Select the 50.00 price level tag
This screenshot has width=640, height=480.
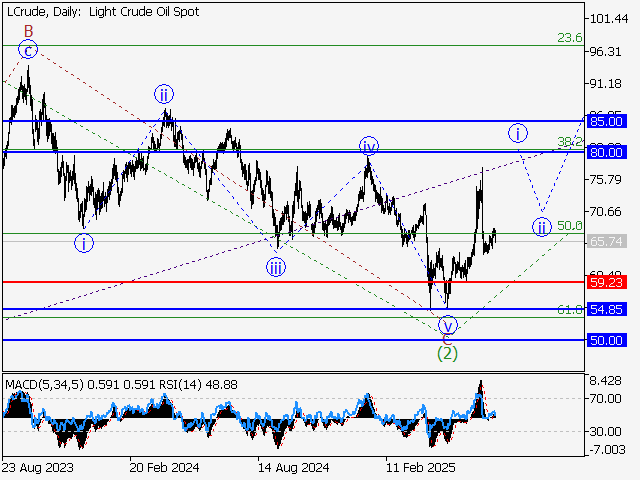click(x=606, y=340)
